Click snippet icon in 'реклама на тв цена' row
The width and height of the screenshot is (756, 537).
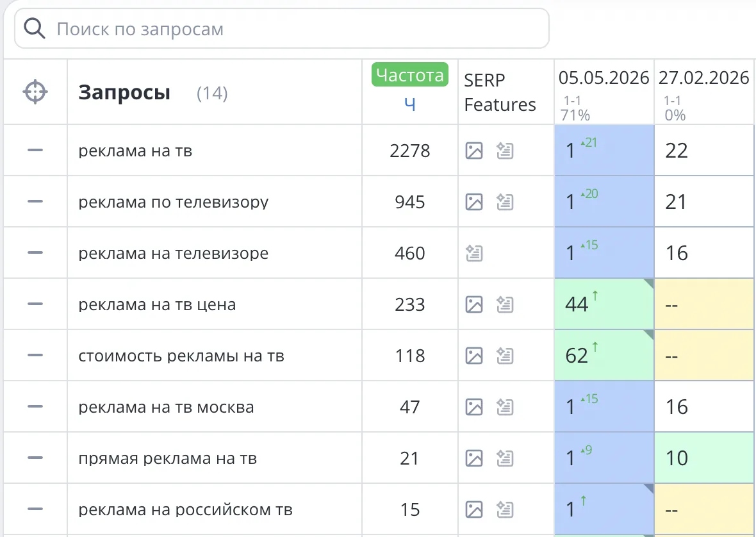pyautogui.click(x=505, y=304)
